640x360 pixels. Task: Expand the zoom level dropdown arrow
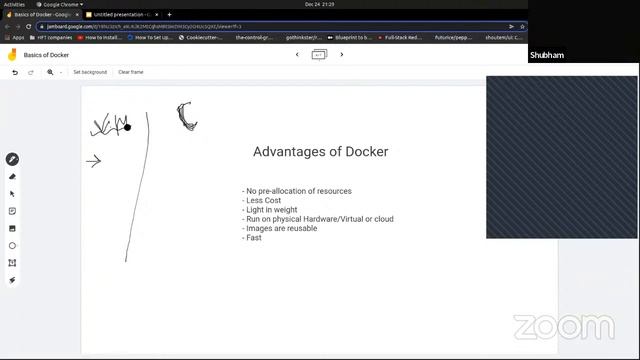(x=61, y=73)
